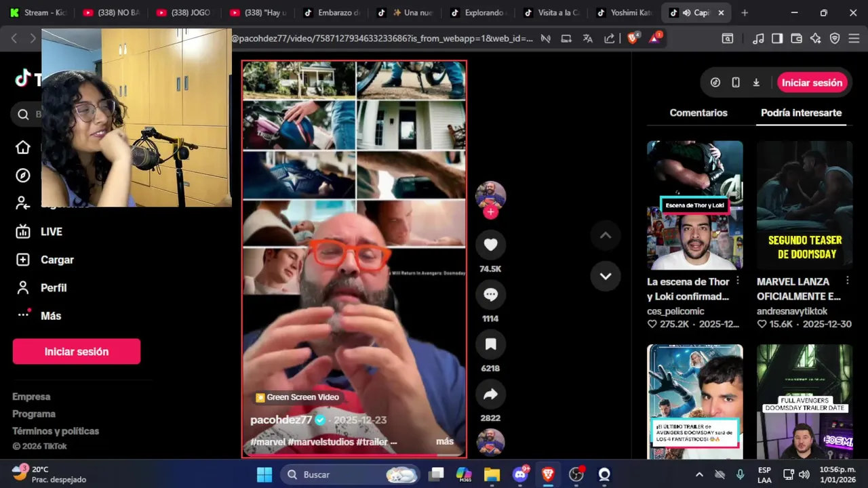The image size is (868, 488).
Task: Translate page using address bar translate icon
Action: pos(588,39)
